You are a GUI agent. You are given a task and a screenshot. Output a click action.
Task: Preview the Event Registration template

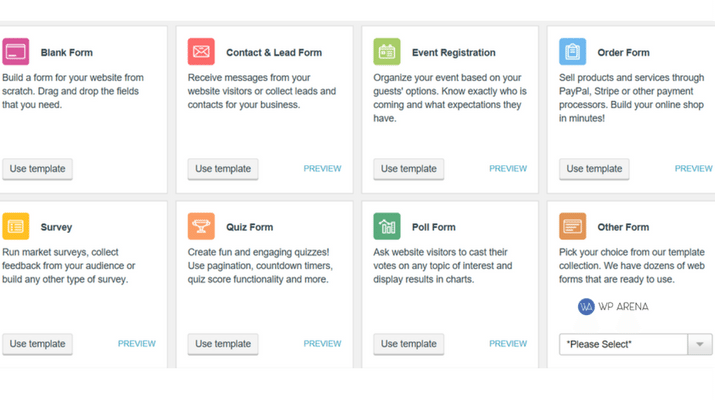pos(508,169)
